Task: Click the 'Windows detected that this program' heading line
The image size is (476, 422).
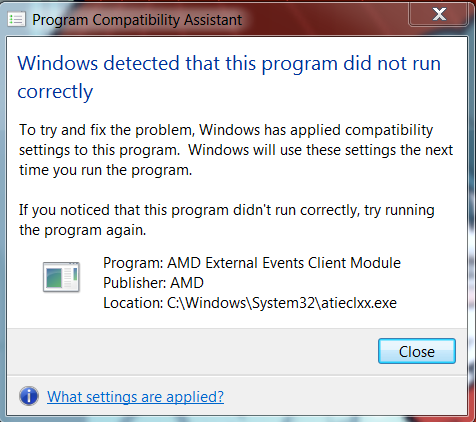Action: click(229, 63)
